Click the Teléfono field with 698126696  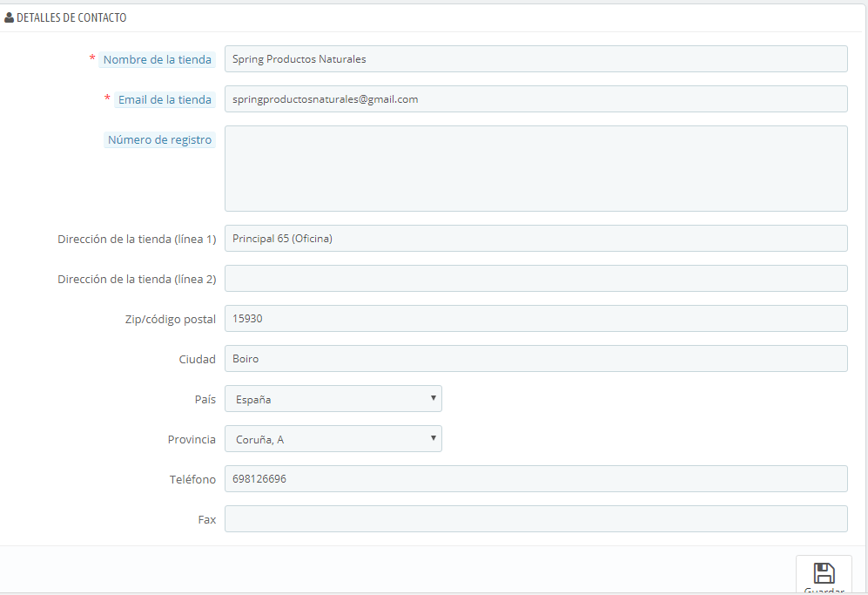coord(535,478)
